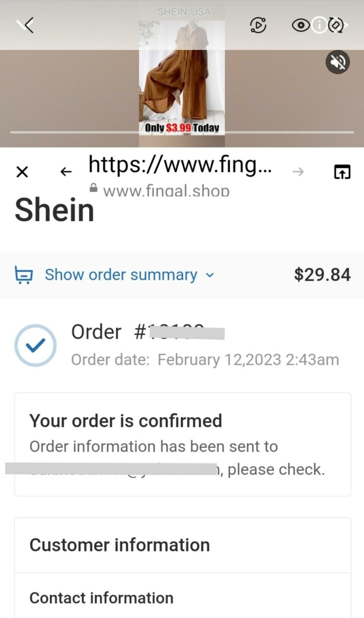Click the https://www.fing... URL bar
The image size is (364, 618).
click(x=180, y=166)
